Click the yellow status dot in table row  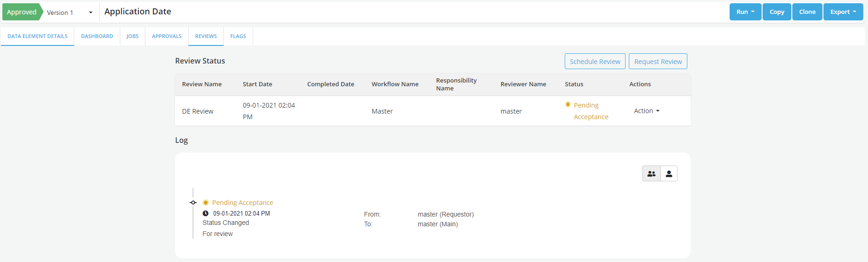(568, 105)
